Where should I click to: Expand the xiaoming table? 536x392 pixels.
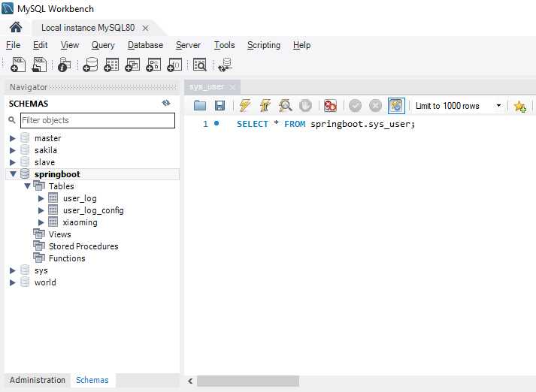(41, 222)
